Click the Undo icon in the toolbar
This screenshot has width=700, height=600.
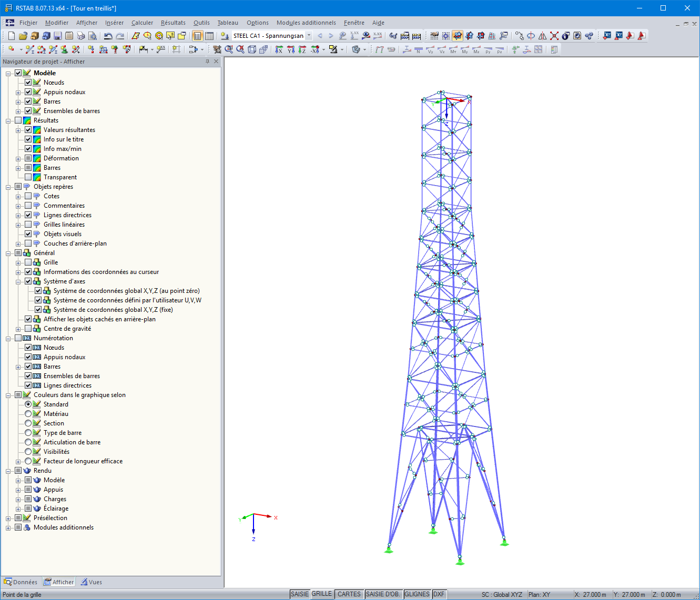[x=108, y=35]
